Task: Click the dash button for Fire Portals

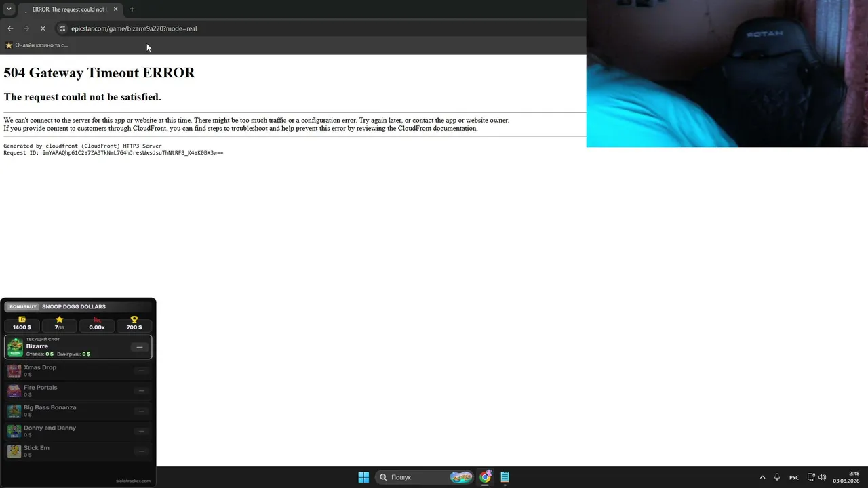Action: pyautogui.click(x=141, y=391)
